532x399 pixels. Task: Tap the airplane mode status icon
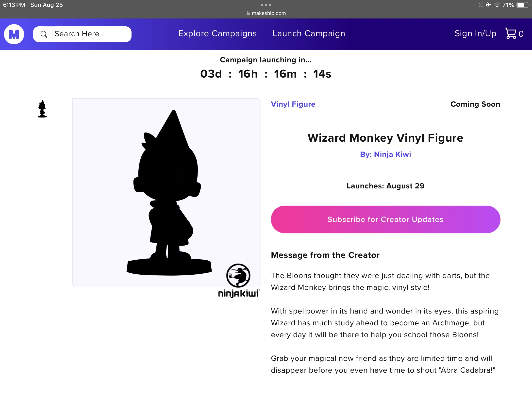489,5
